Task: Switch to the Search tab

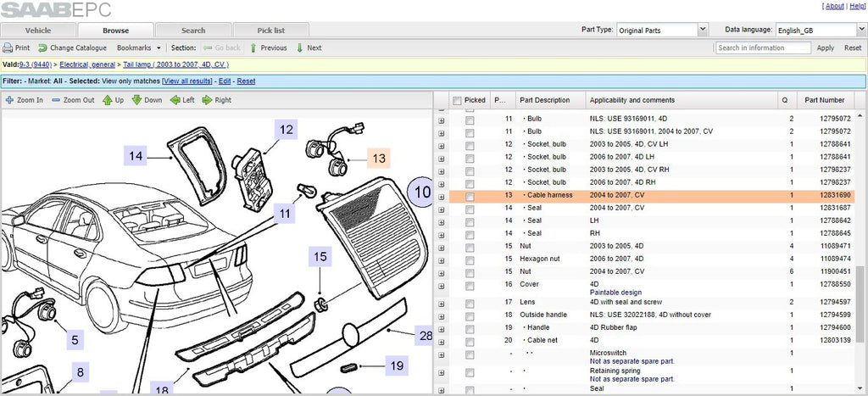Action: pyautogui.click(x=193, y=31)
